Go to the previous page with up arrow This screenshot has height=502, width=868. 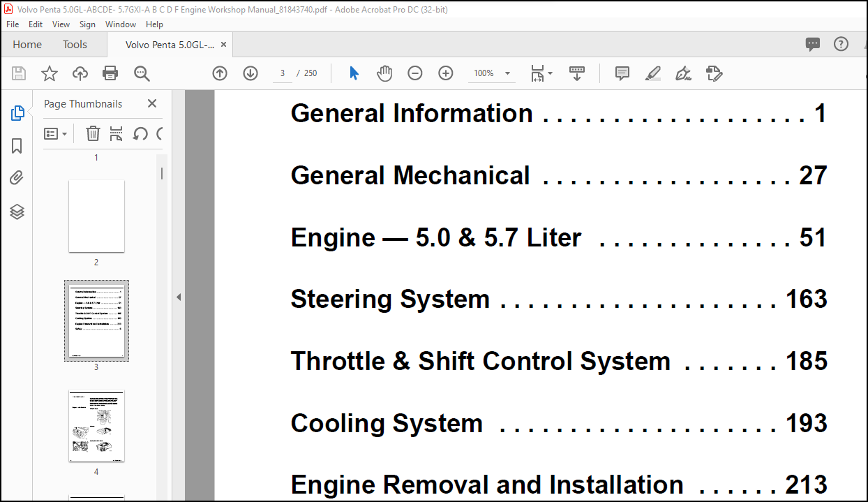click(x=220, y=73)
